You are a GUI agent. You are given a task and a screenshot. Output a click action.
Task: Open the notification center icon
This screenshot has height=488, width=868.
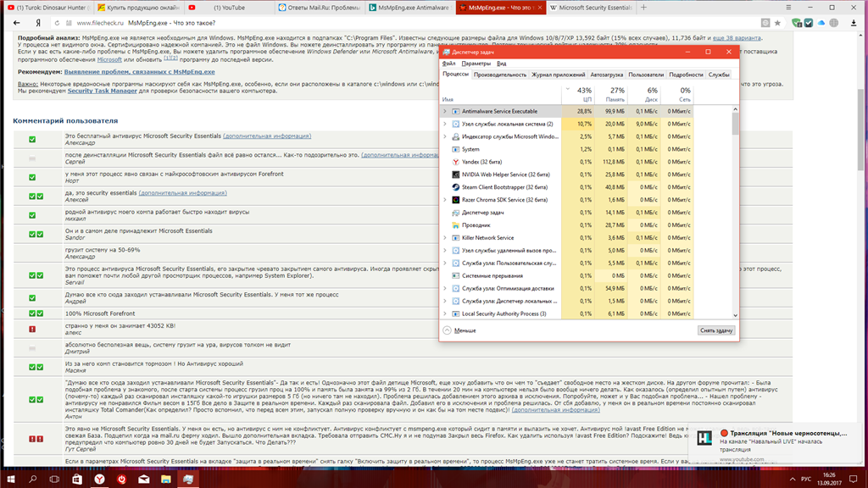click(x=854, y=480)
